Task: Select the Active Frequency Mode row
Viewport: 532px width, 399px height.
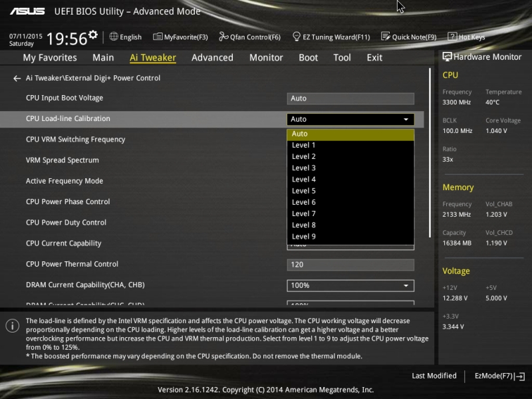Action: pos(65,181)
